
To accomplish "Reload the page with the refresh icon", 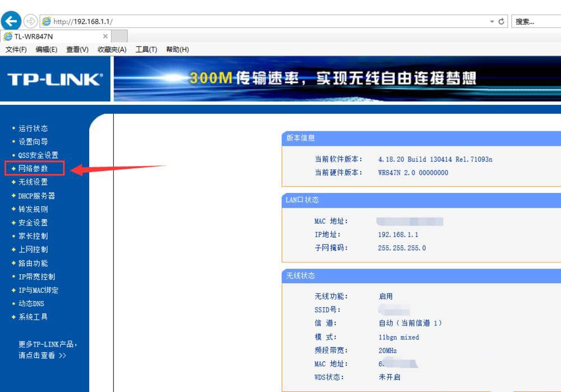I will [501, 21].
